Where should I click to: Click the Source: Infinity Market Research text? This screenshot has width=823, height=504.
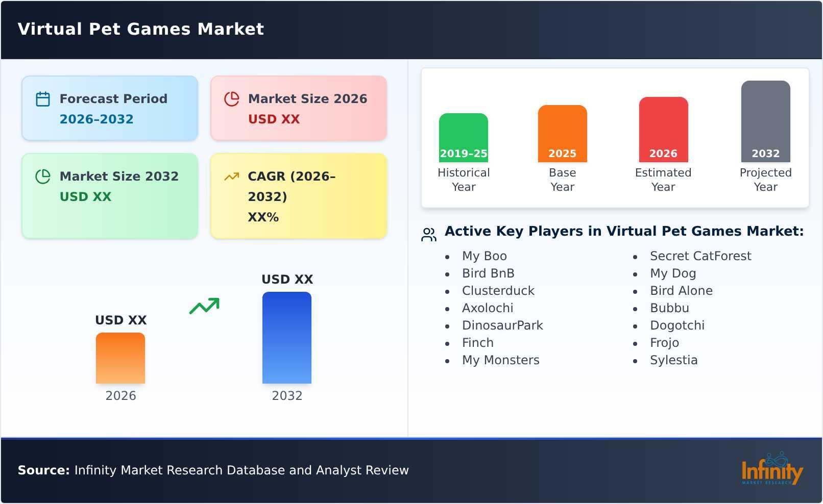tap(213, 470)
